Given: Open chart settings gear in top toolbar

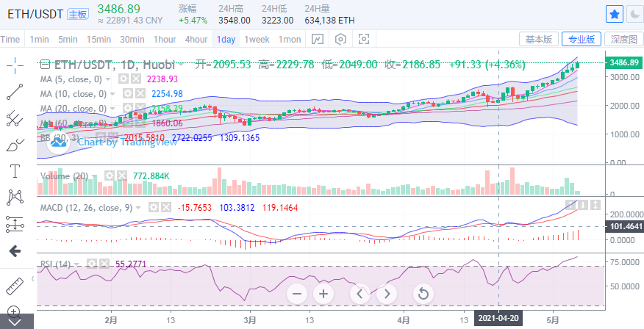Looking at the screenshot, I should [340, 39].
